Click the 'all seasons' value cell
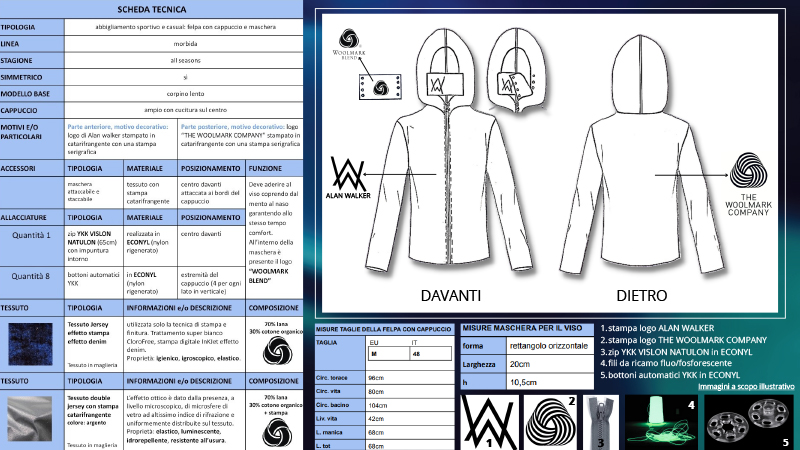This screenshot has height=450, width=800. click(x=184, y=60)
